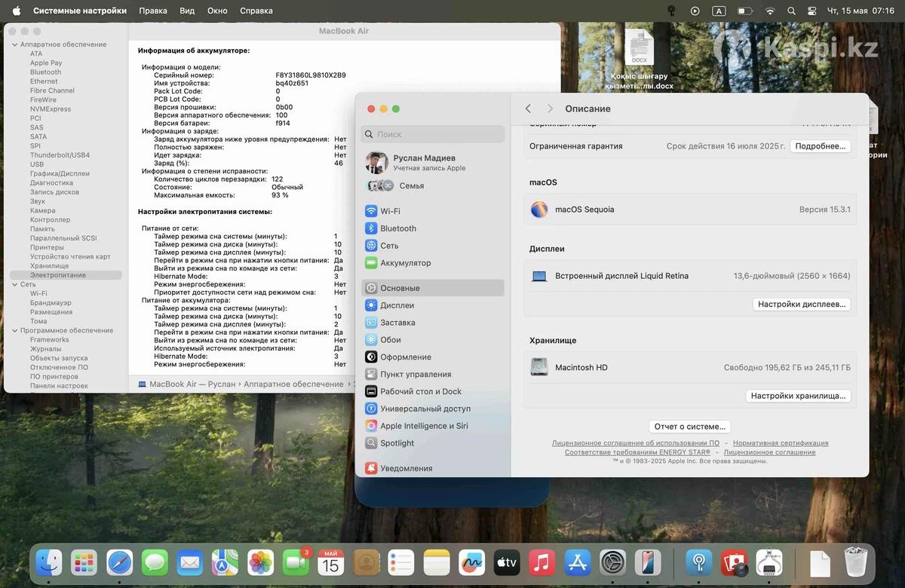Open Лицензионное соглашение об использовании ПО link

coord(636,443)
